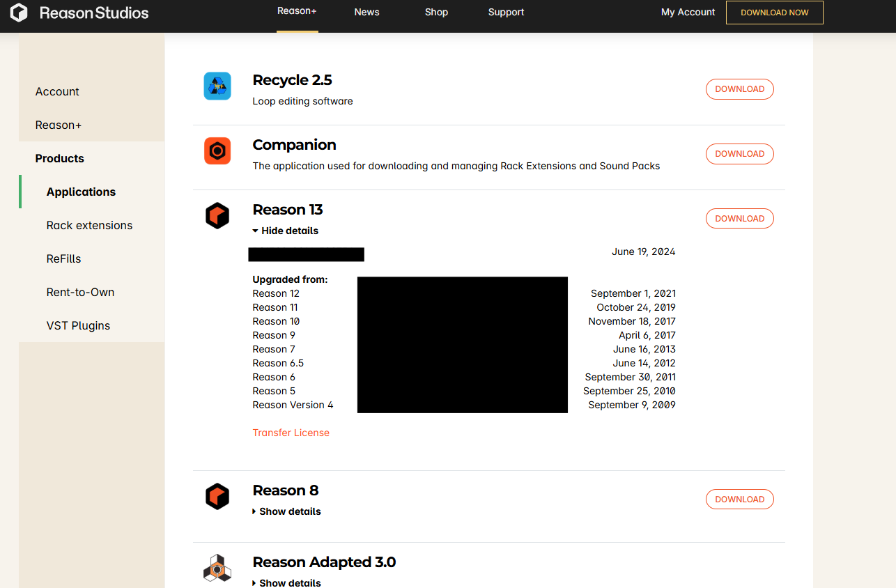This screenshot has height=588, width=896.
Task: Download Recycle 2.5
Action: (x=740, y=89)
